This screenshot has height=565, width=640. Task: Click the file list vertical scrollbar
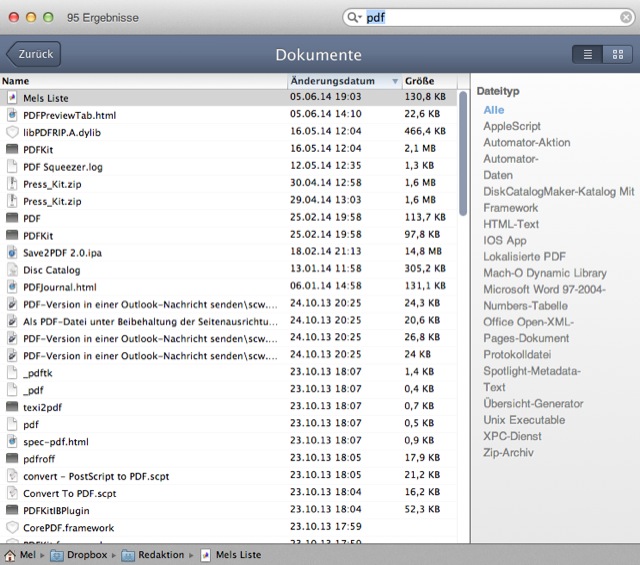pos(463,150)
